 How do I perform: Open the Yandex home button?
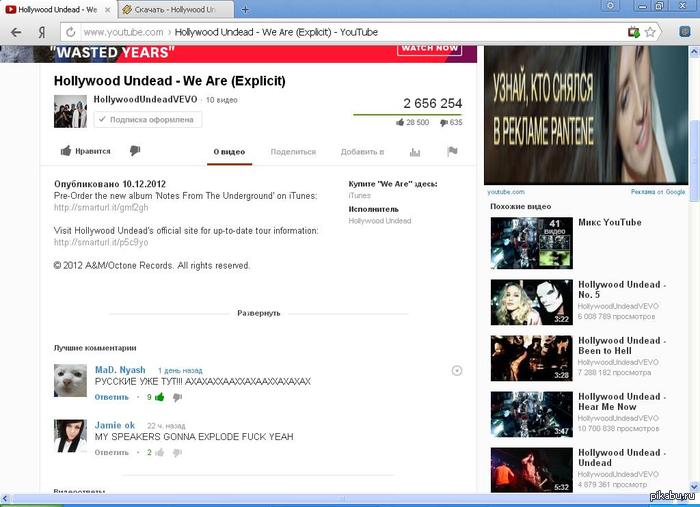42,32
